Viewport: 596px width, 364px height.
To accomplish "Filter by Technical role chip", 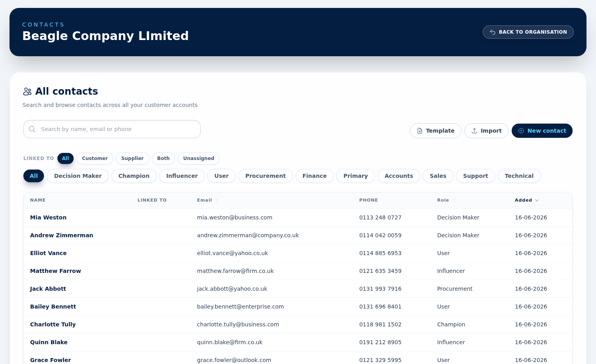I will point(519,176).
